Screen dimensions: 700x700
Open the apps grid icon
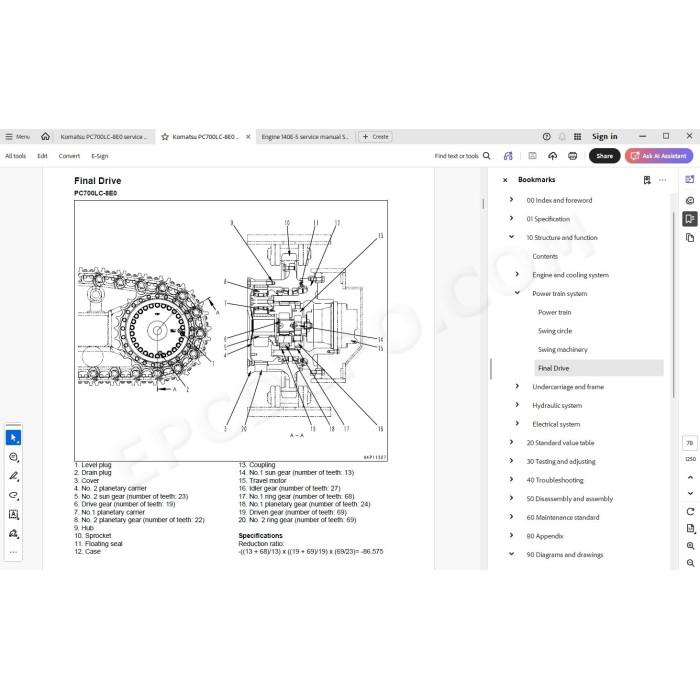(577, 137)
